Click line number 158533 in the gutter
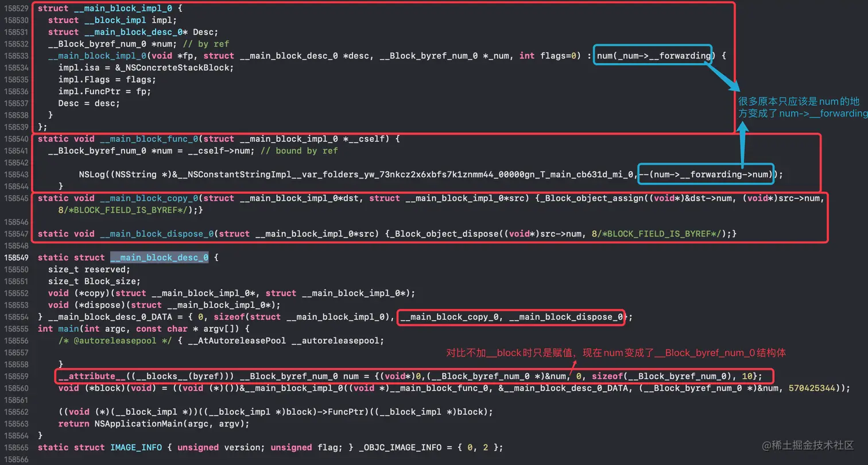The height and width of the screenshot is (465, 868). pyautogui.click(x=16, y=56)
